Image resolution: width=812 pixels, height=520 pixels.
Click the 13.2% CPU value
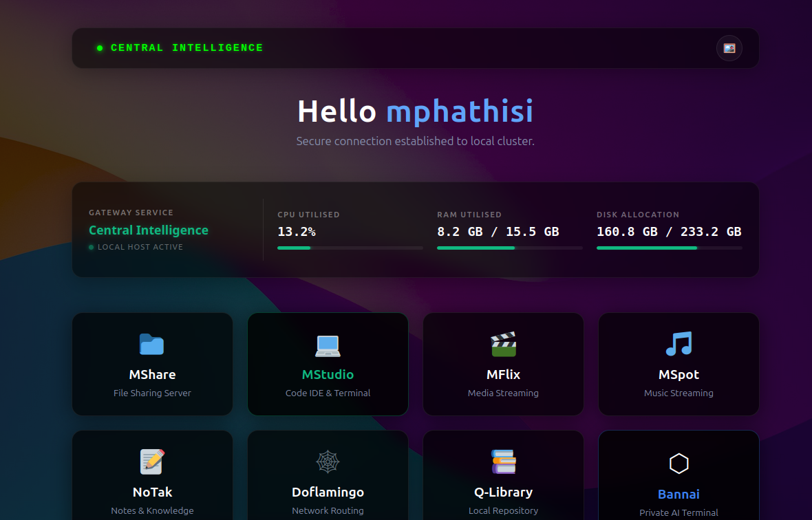click(x=297, y=232)
